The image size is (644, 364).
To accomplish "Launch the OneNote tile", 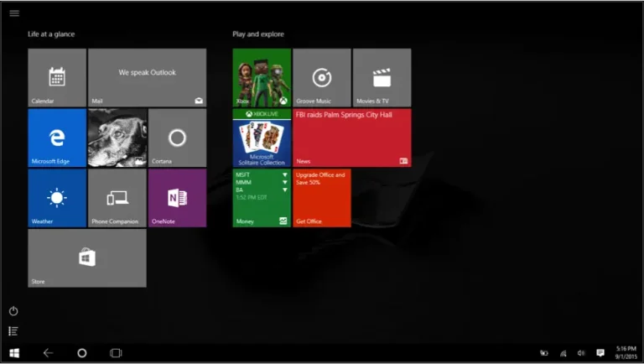I will [x=178, y=198].
